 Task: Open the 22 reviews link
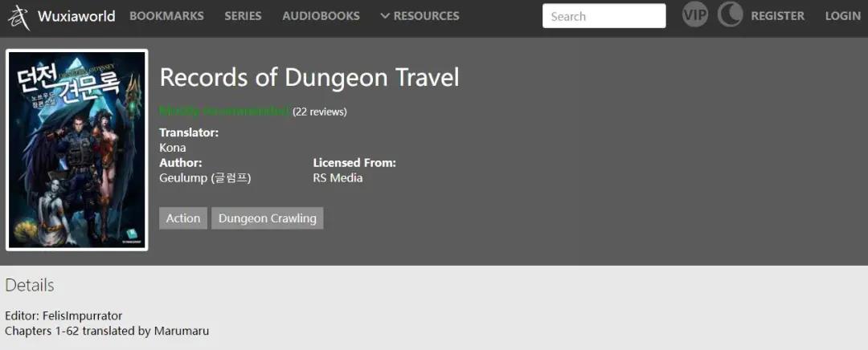pyautogui.click(x=320, y=112)
